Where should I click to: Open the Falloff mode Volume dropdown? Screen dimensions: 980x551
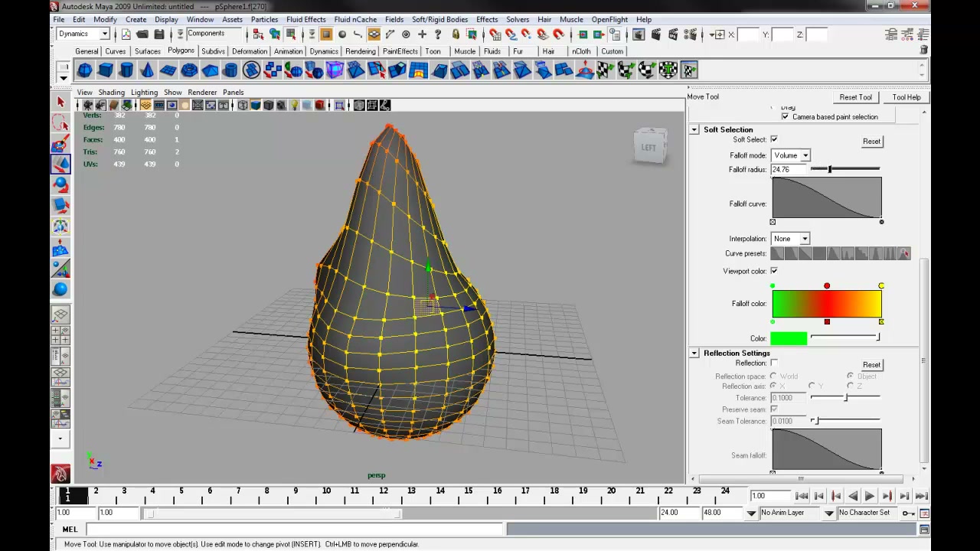(791, 155)
